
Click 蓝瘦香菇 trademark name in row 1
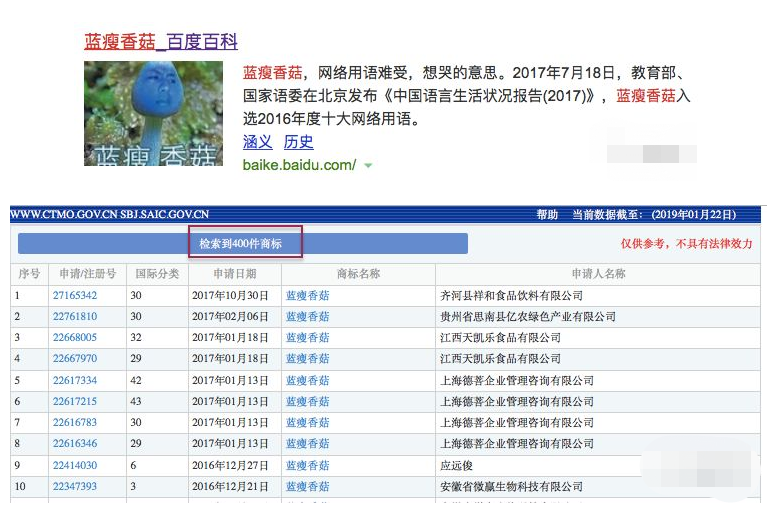tap(307, 296)
